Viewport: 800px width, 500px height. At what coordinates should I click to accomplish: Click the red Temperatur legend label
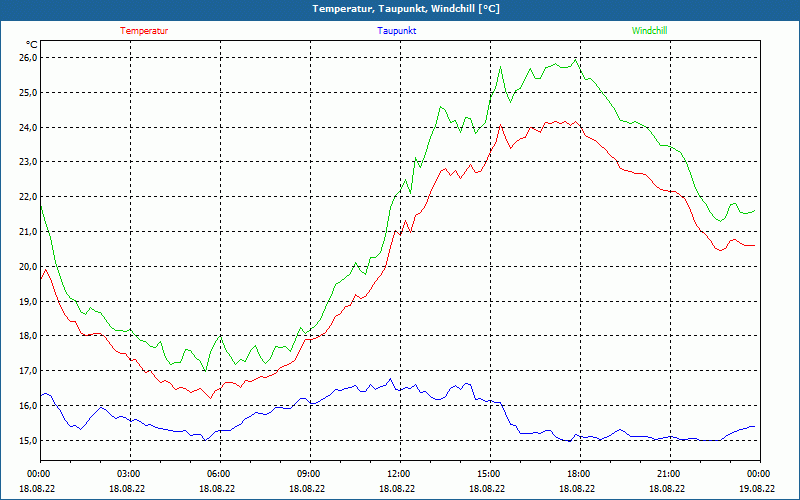point(144,31)
